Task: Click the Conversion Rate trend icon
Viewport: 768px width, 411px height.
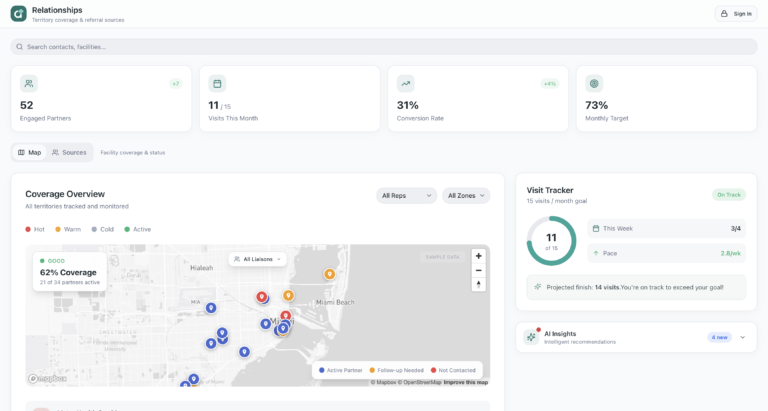Action: pyautogui.click(x=406, y=83)
